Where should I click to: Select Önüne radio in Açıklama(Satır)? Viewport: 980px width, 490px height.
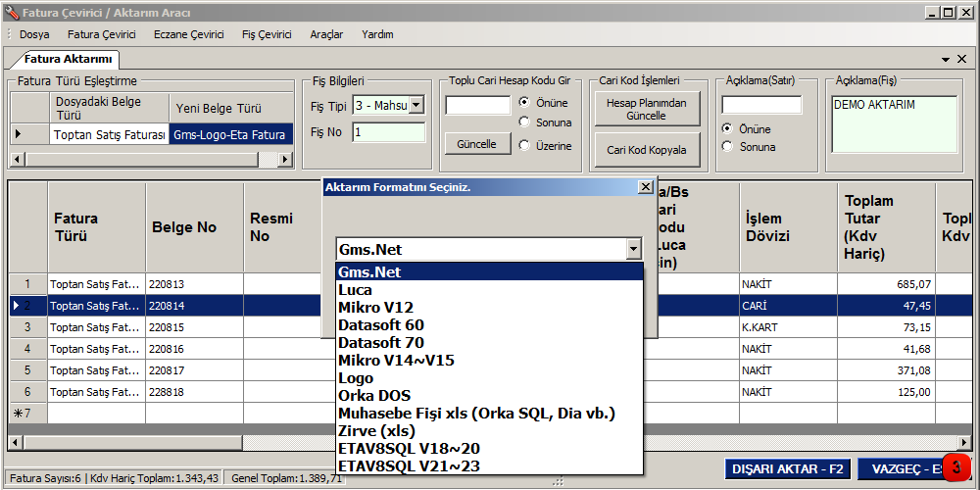click(727, 128)
